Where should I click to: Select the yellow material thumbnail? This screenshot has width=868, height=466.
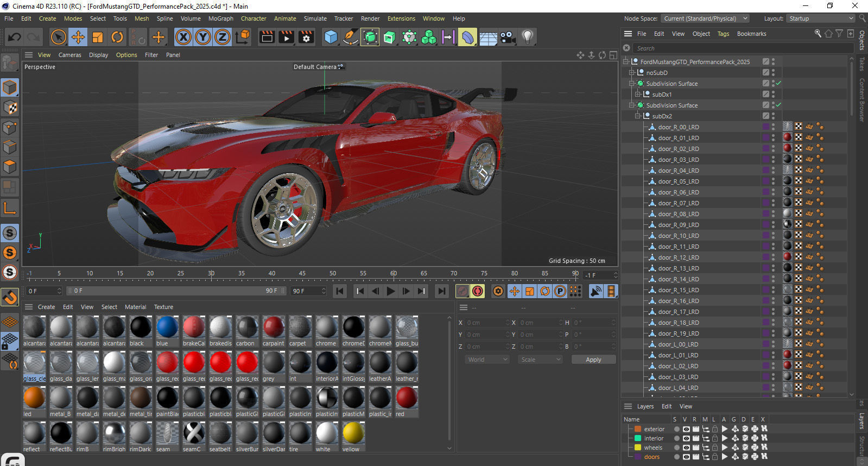coord(353,433)
